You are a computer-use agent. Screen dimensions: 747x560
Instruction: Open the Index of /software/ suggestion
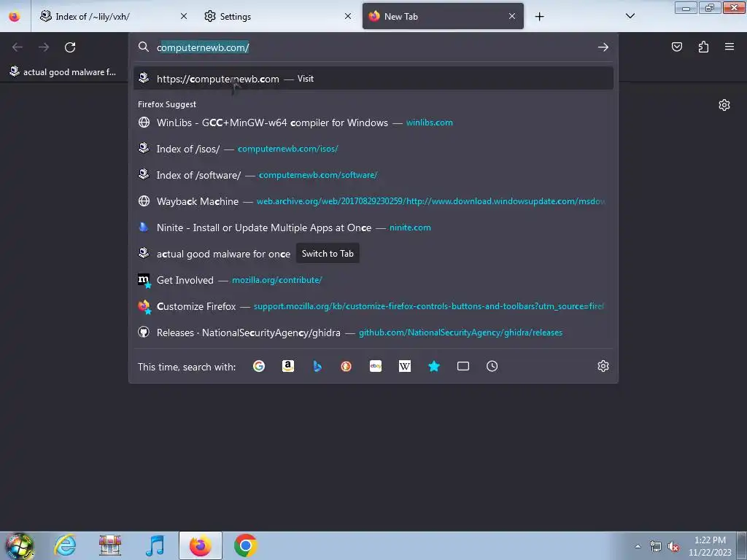pos(373,175)
